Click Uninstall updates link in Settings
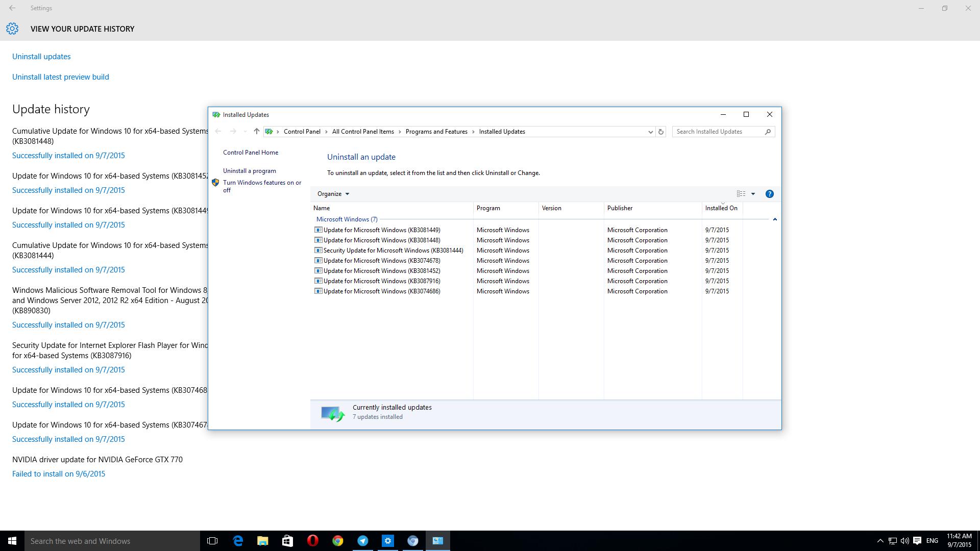The image size is (980, 551). point(41,57)
